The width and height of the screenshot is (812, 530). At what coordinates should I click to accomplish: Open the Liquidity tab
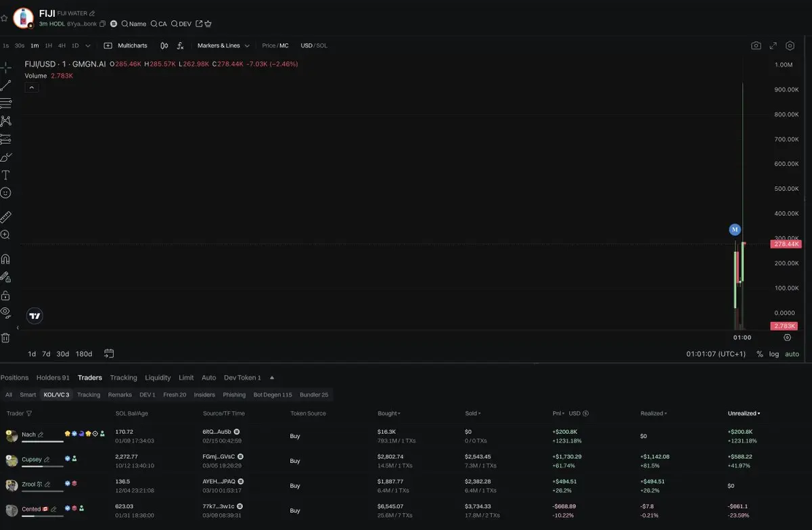[x=158, y=378]
